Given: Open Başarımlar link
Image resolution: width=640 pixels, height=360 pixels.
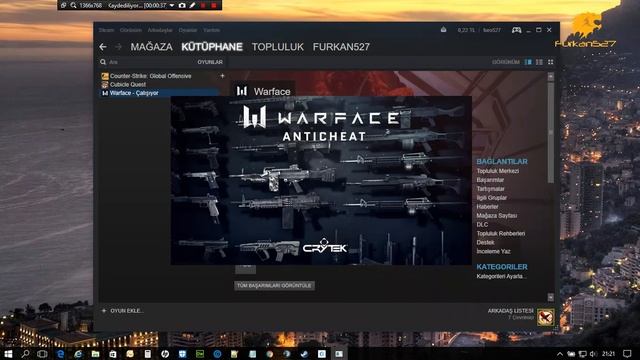Looking at the screenshot, I should [x=490, y=180].
